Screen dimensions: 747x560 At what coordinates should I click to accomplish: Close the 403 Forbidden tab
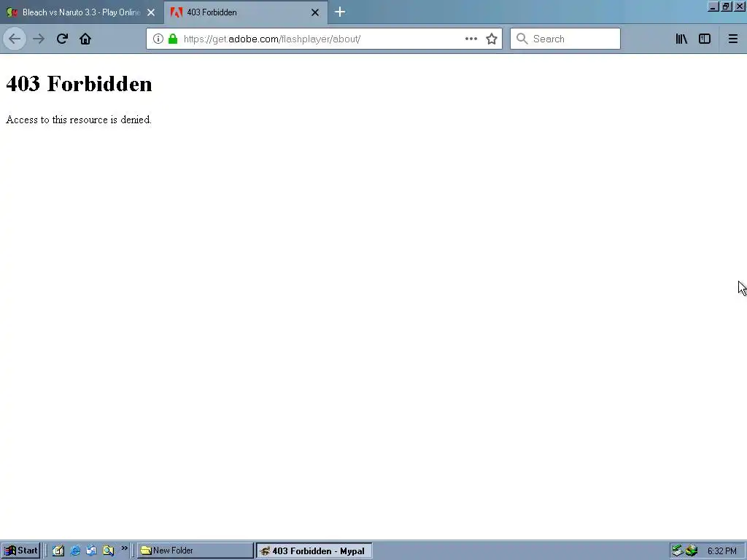pyautogui.click(x=315, y=12)
